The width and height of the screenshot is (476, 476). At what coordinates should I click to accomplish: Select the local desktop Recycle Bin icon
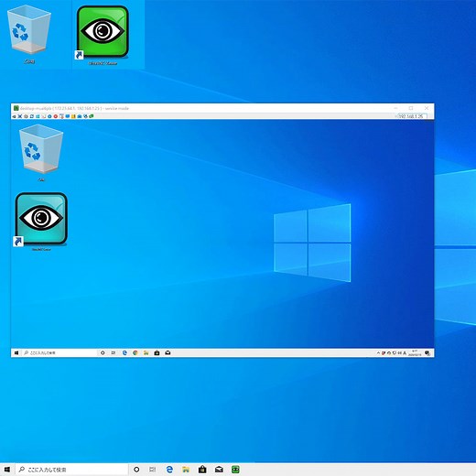pos(29,34)
